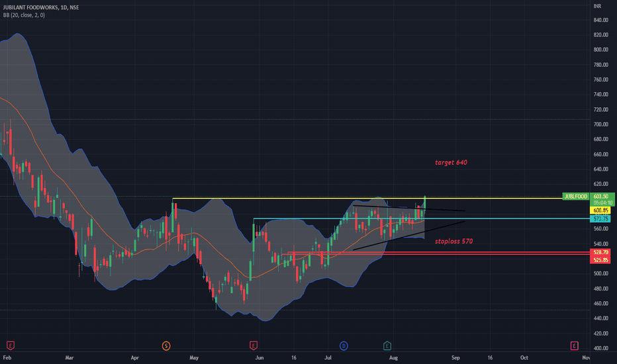Click the 500.00 price axis label
617x364 pixels.
(600, 273)
